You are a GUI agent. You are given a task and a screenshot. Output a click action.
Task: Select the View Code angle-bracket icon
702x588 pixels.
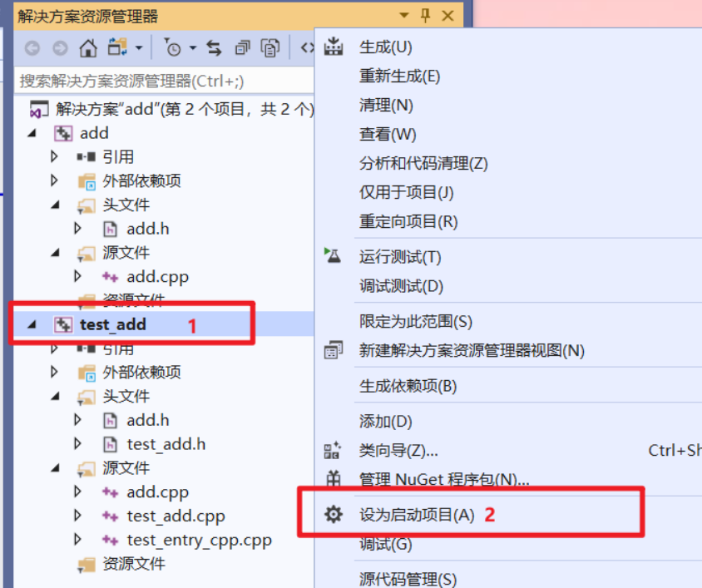[309, 47]
